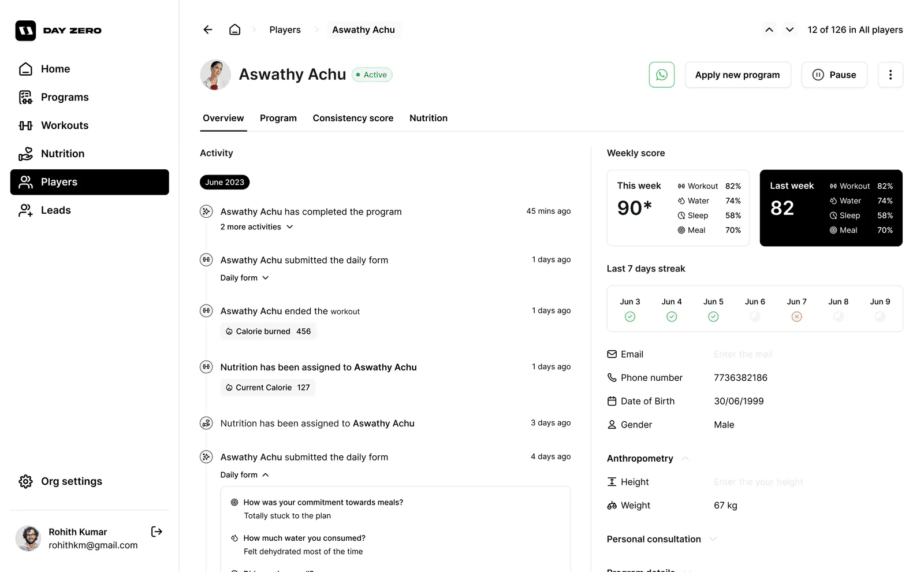
Task: Click the completed the program activity icon
Action: [x=206, y=211]
